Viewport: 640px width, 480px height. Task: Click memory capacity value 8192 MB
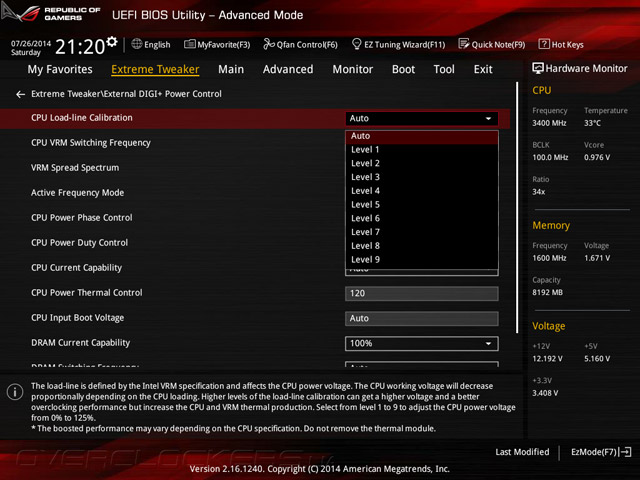(547, 292)
